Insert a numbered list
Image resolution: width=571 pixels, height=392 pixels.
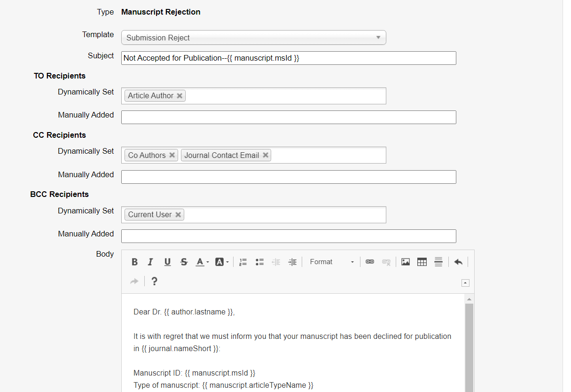tap(243, 262)
